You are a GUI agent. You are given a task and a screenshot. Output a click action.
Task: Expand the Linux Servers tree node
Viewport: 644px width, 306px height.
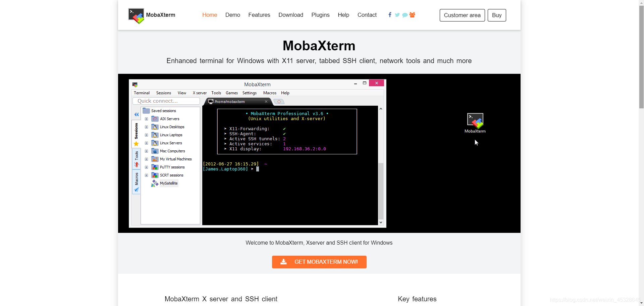click(x=146, y=143)
